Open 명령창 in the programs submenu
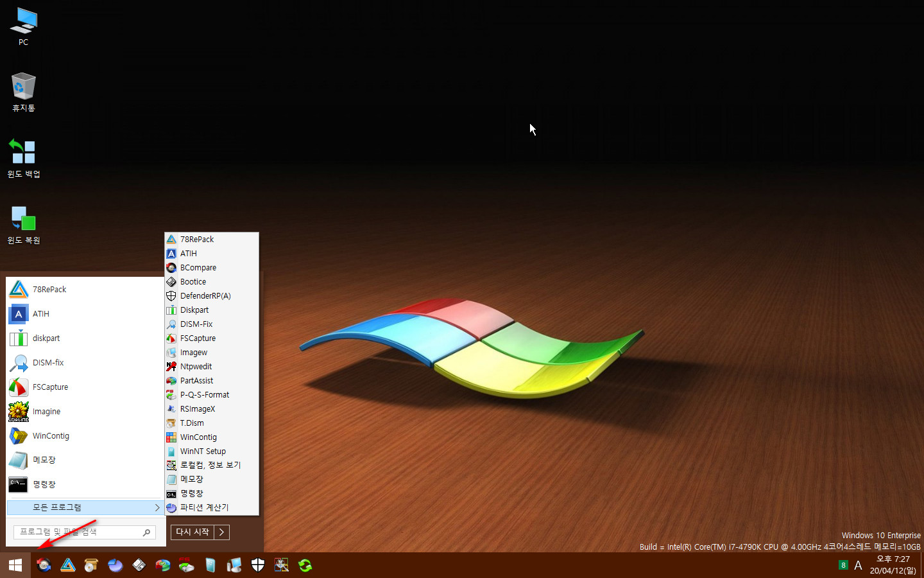 click(x=212, y=493)
